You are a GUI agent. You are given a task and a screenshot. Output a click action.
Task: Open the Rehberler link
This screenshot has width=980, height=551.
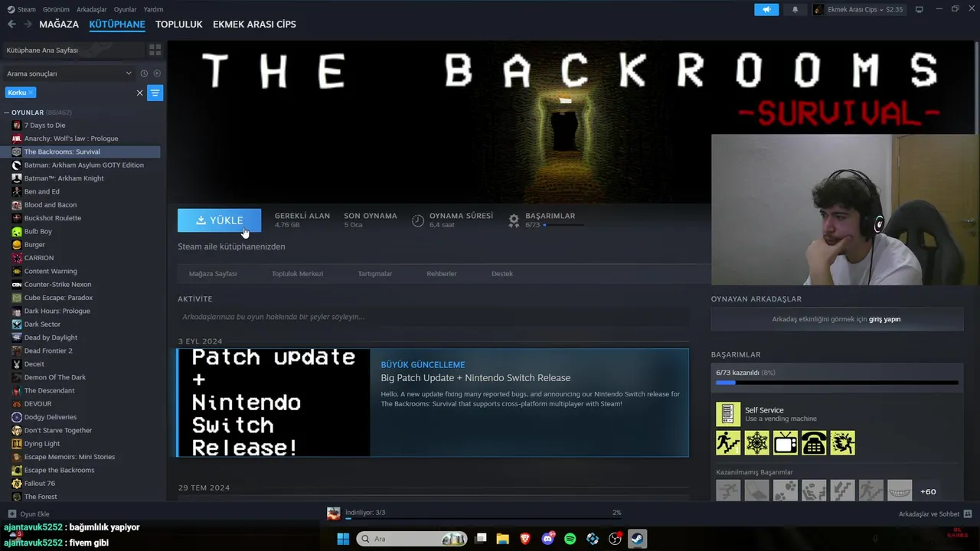click(442, 274)
